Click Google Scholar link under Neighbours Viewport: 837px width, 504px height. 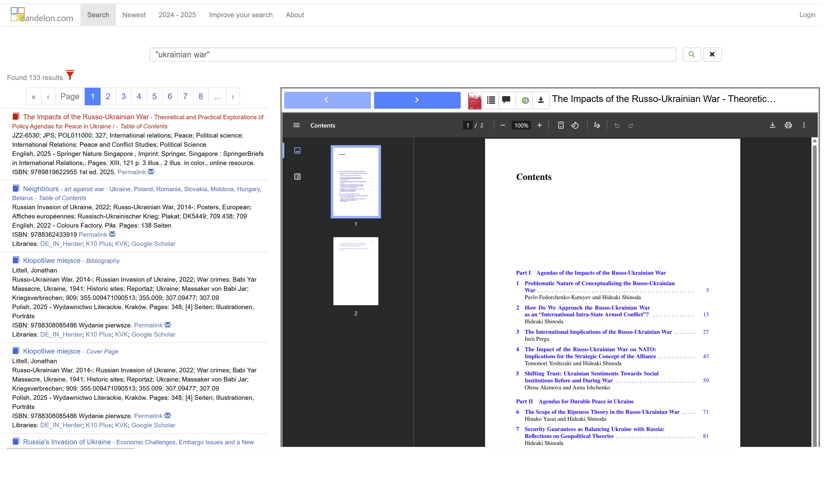pos(154,244)
